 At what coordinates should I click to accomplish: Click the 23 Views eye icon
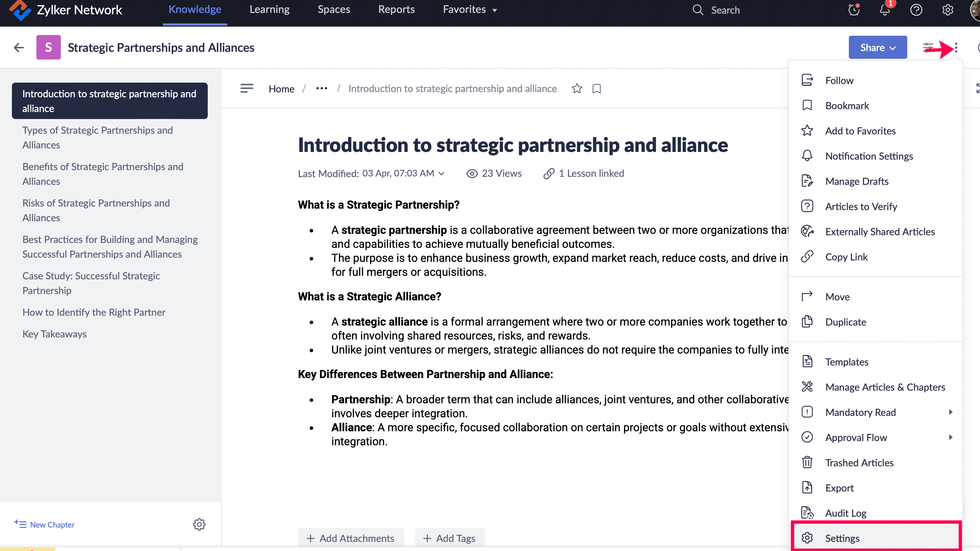tap(472, 174)
